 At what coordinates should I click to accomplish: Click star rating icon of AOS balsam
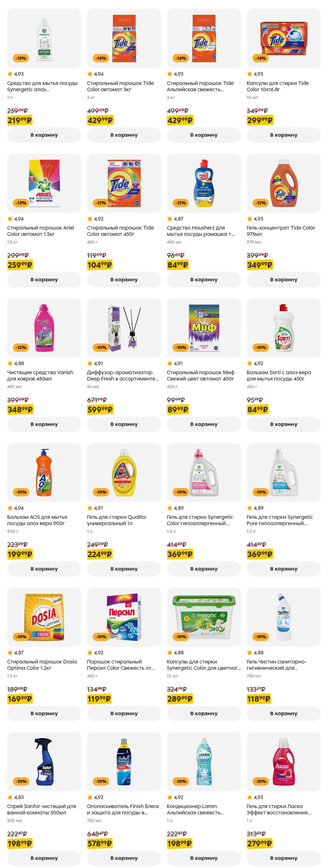tap(10, 508)
